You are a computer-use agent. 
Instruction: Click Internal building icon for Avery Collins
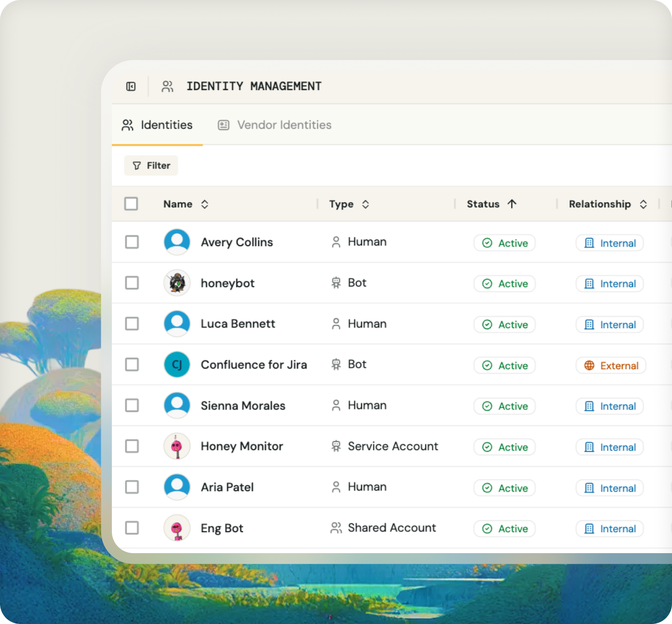pyautogui.click(x=589, y=243)
